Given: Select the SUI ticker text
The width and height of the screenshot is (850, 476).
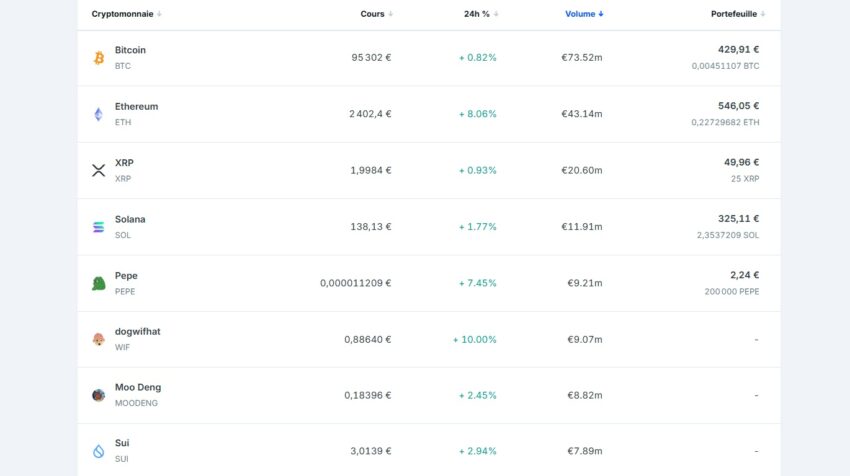Looking at the screenshot, I should 121,459.
